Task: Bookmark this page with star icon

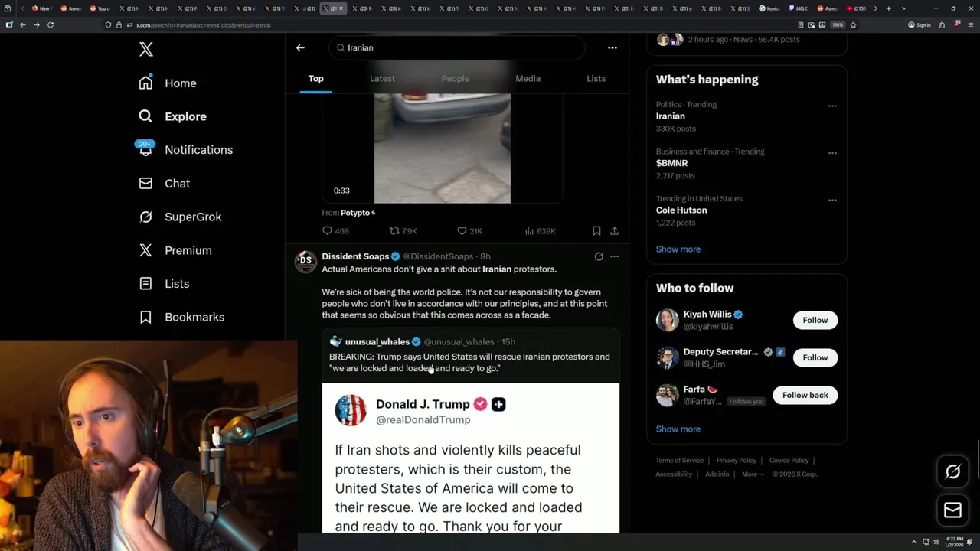Action: (x=853, y=24)
